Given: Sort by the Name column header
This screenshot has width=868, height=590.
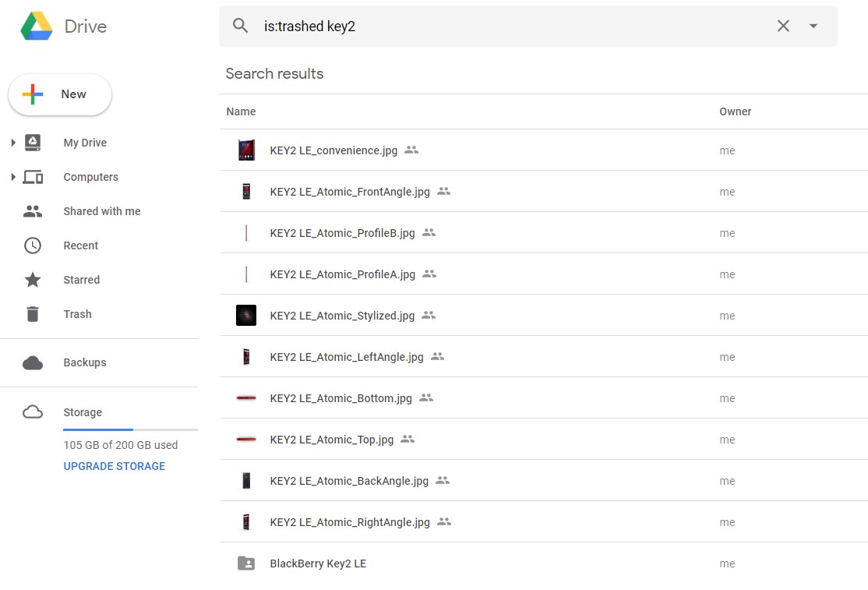Looking at the screenshot, I should pos(241,111).
